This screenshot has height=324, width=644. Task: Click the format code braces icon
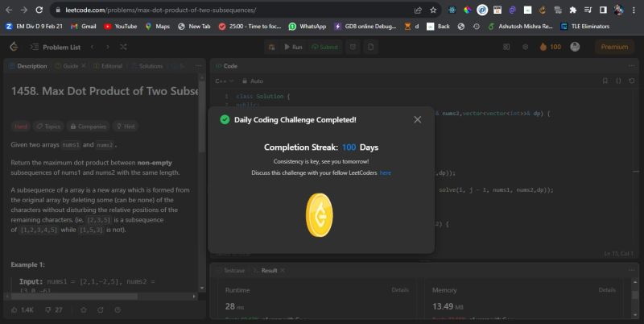[x=618, y=81]
